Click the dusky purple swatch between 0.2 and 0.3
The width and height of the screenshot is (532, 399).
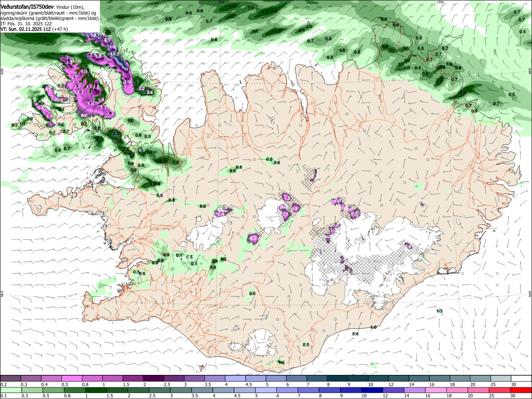(11, 379)
